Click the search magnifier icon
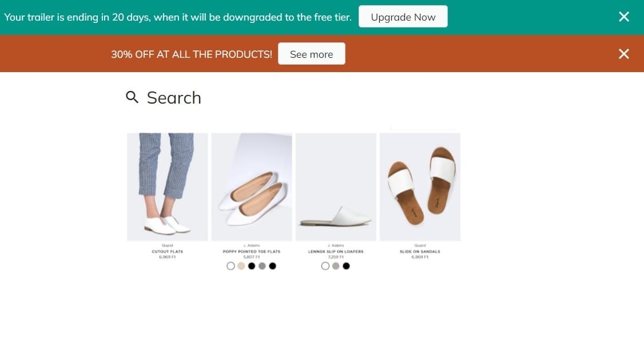The height and width of the screenshot is (352, 644). point(132,97)
